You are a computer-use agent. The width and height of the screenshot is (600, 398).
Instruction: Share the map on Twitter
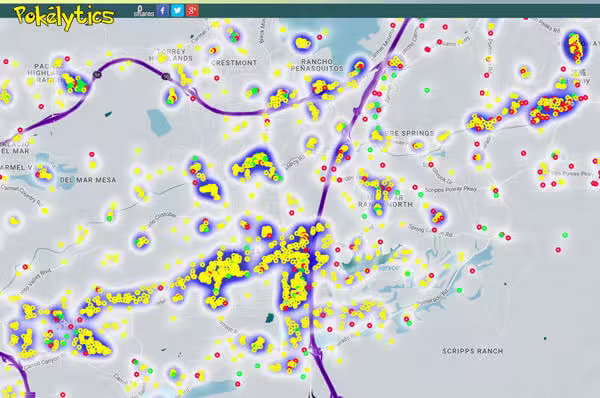(x=177, y=10)
